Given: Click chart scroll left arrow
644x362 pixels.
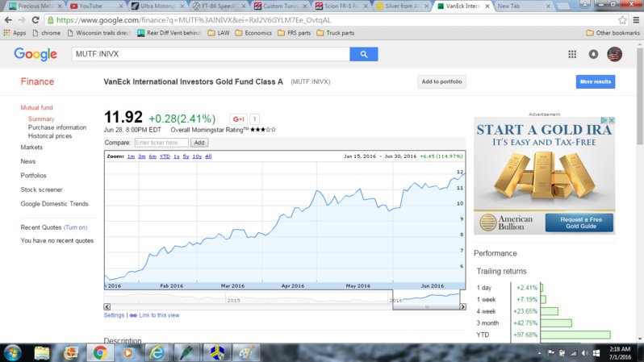Looking at the screenshot, I should point(107,306).
